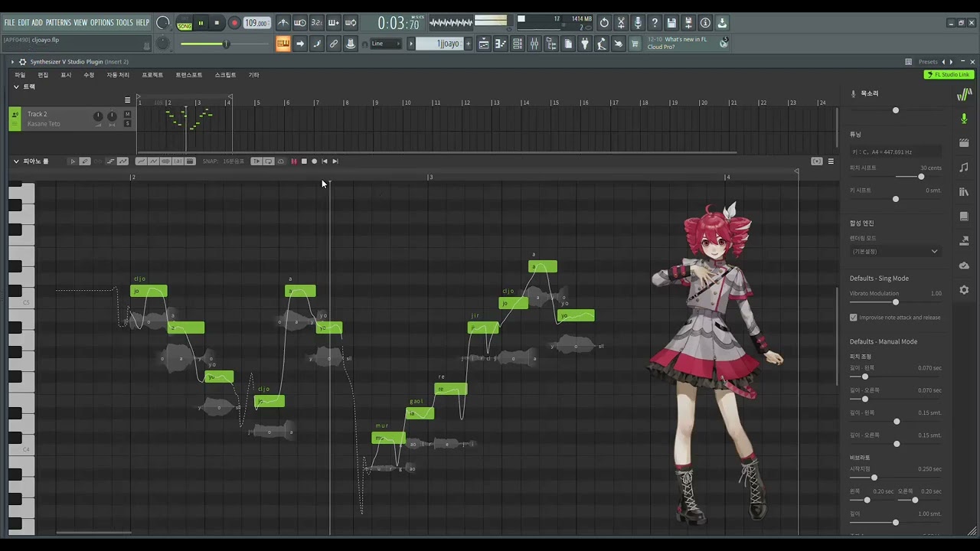Open the project info icon
The image size is (980, 551).
pos(705,23)
